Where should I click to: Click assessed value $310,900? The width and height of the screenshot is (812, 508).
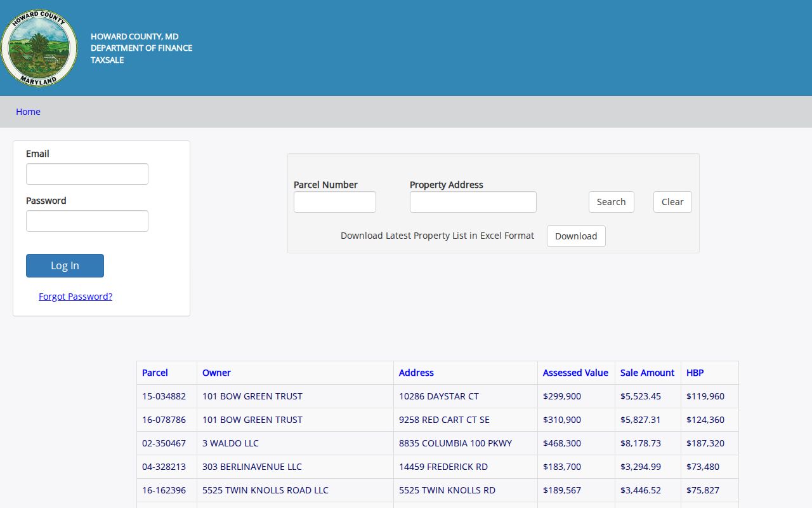pos(562,420)
